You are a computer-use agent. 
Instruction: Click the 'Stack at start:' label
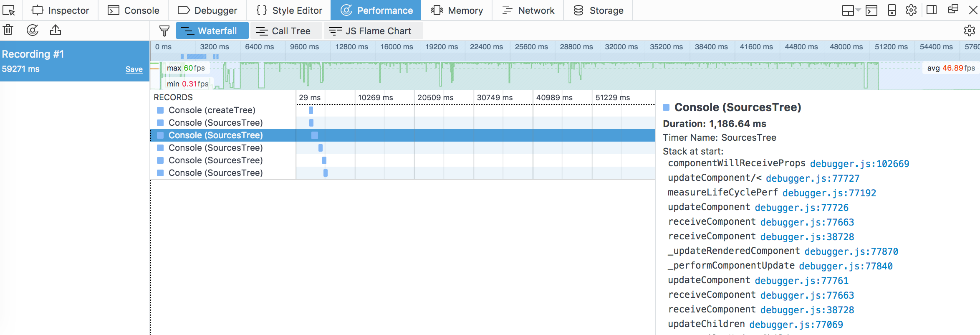693,151
